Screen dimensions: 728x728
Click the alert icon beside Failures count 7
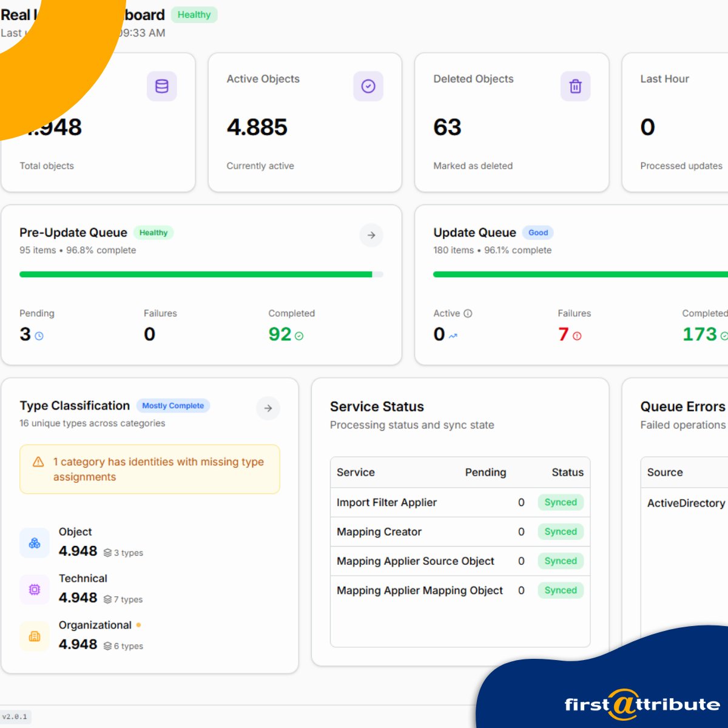pyautogui.click(x=577, y=335)
